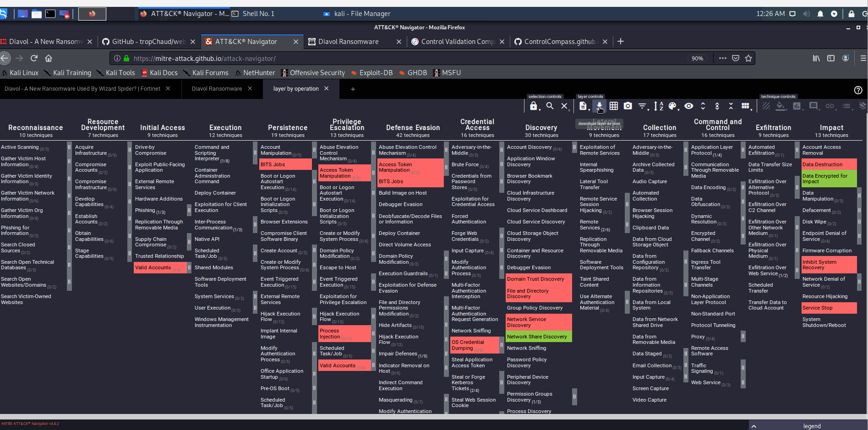868x430 pixels.
Task: Select the 'layer by operation' tab
Action: pos(296,89)
